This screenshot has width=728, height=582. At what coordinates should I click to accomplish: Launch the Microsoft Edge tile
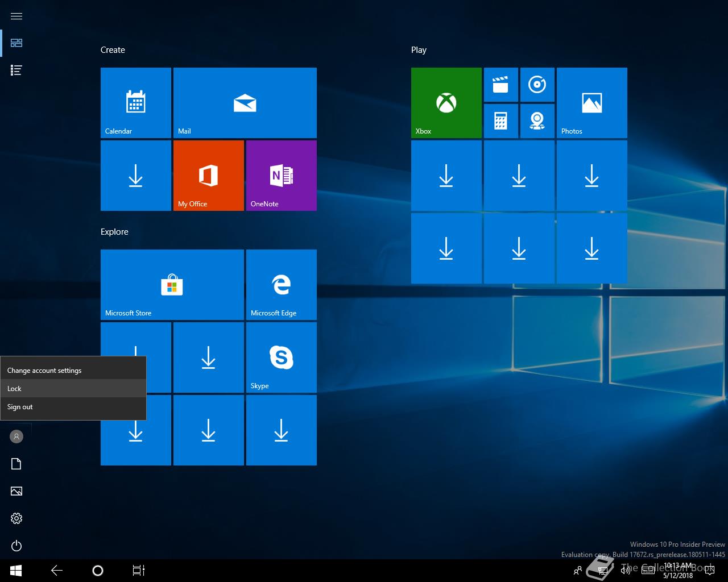point(282,285)
